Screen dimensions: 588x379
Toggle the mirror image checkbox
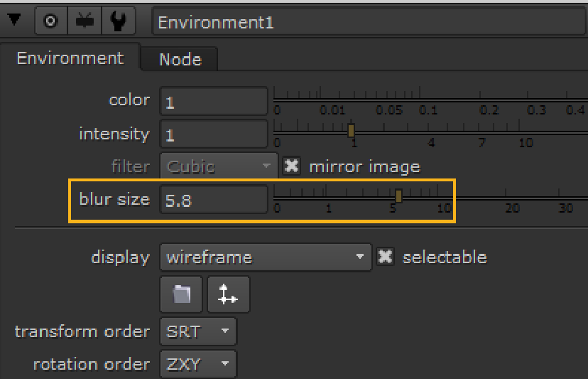291,166
